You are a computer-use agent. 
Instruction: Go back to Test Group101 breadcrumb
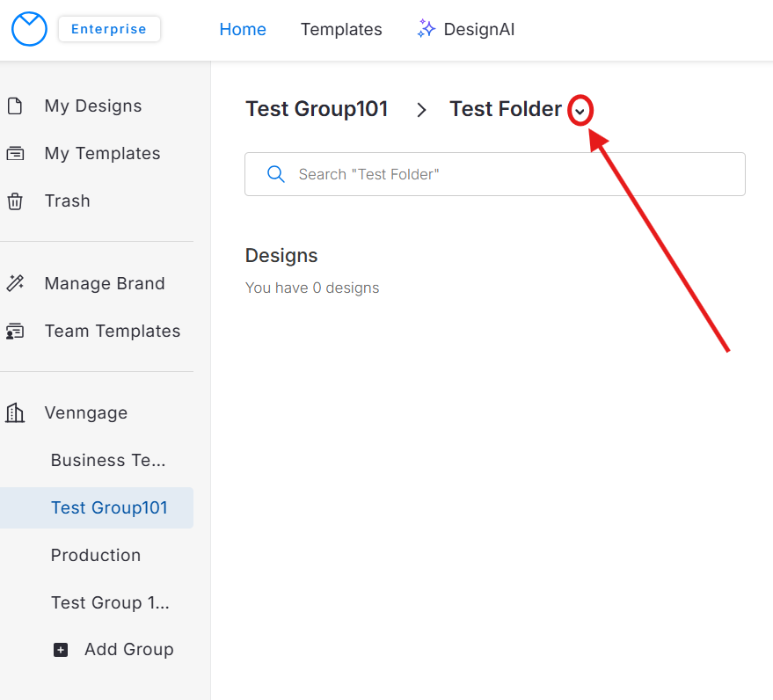[x=317, y=109]
